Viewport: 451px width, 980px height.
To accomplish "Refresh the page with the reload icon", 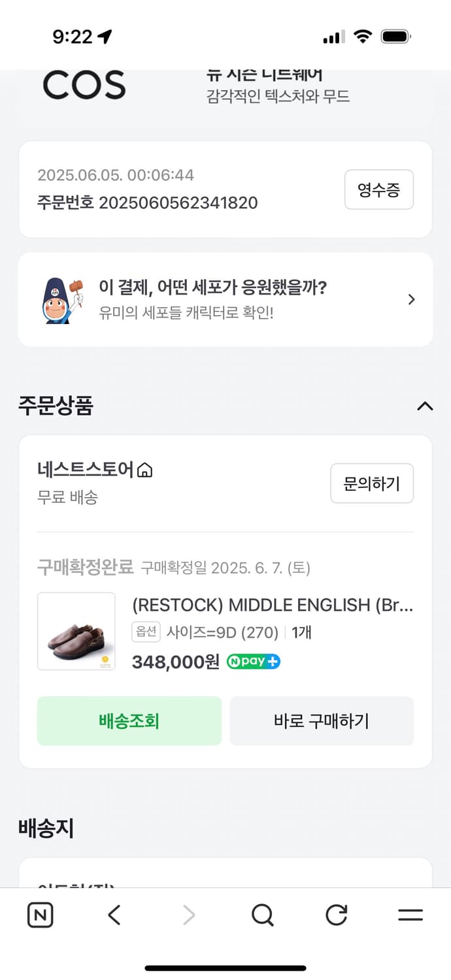I will pyautogui.click(x=336, y=915).
